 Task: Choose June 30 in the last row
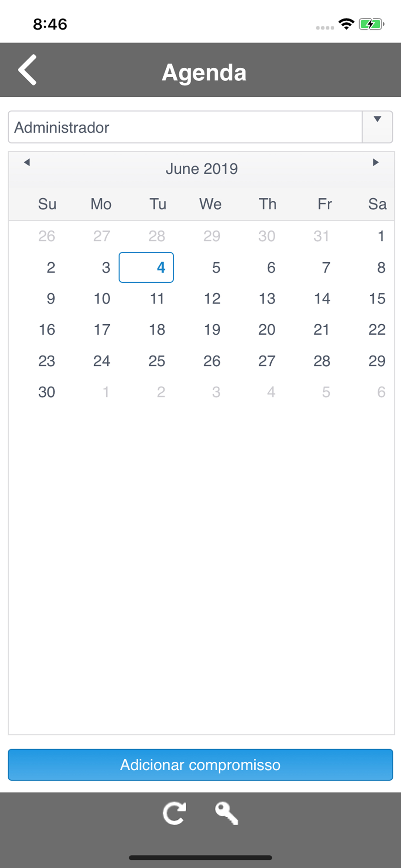point(47,392)
